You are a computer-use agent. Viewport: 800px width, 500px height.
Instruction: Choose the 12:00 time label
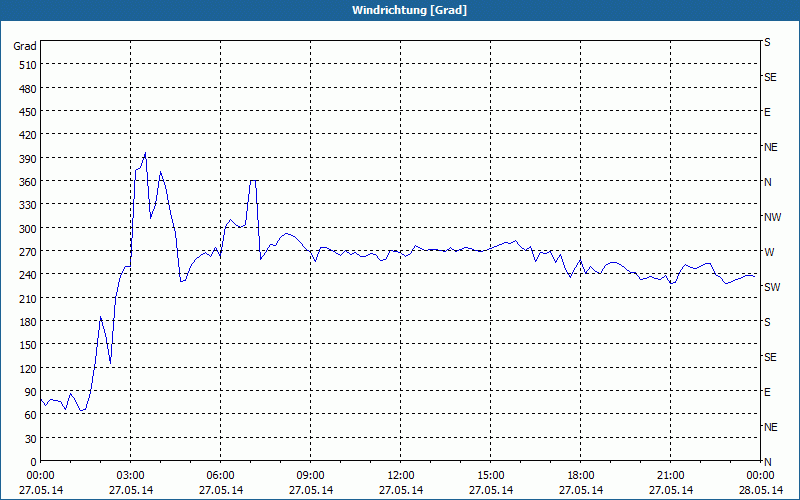pos(401,476)
